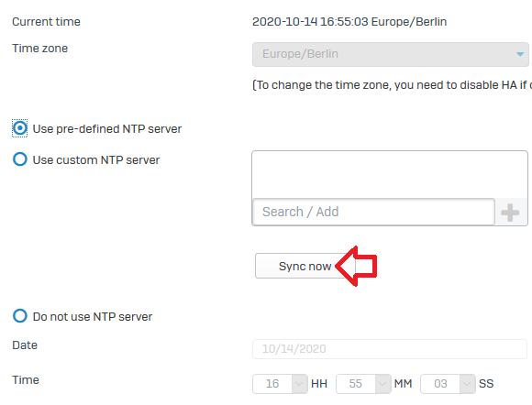Select Use pre-defined NTP server option
This screenshot has width=532, height=405.
(x=19, y=128)
